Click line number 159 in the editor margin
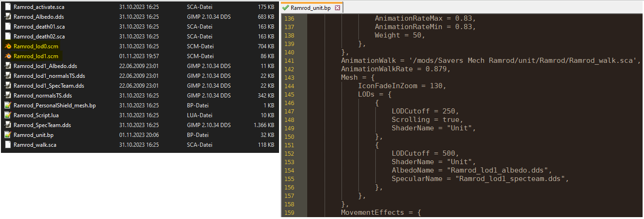This screenshot has height=219, width=644. tap(289, 212)
